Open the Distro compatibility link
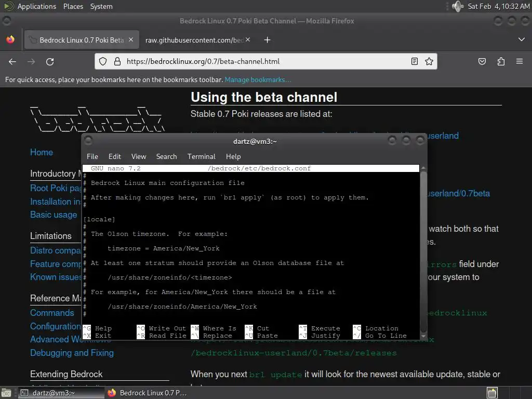This screenshot has width=532, height=399. pos(56,250)
